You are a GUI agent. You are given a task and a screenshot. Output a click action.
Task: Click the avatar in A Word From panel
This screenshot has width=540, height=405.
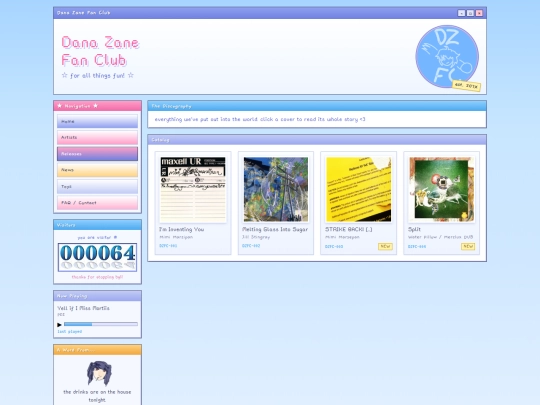tap(99, 373)
